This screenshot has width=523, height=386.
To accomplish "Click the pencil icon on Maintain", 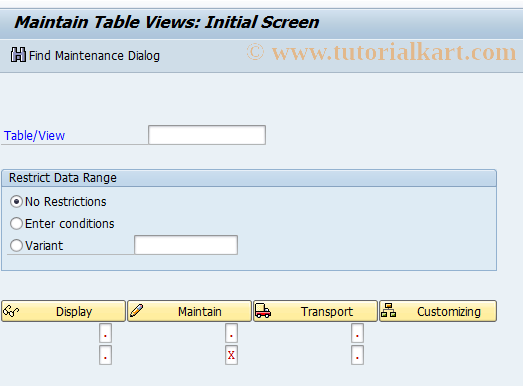I will (136, 311).
